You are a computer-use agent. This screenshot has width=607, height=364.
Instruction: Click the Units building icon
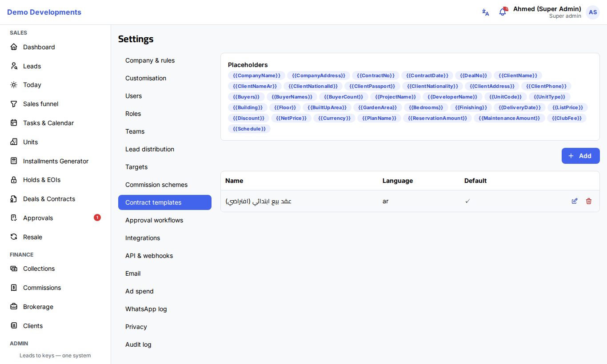14,142
